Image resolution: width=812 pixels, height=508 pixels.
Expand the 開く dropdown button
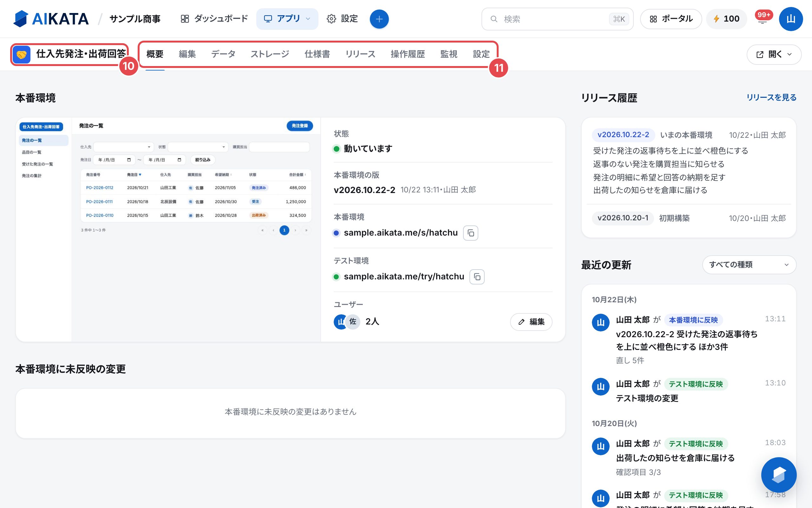coord(774,54)
